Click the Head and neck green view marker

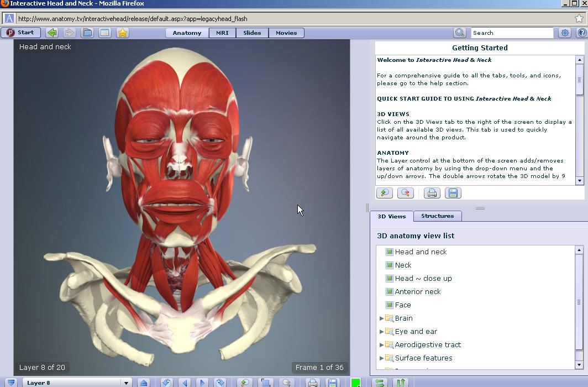(x=389, y=252)
